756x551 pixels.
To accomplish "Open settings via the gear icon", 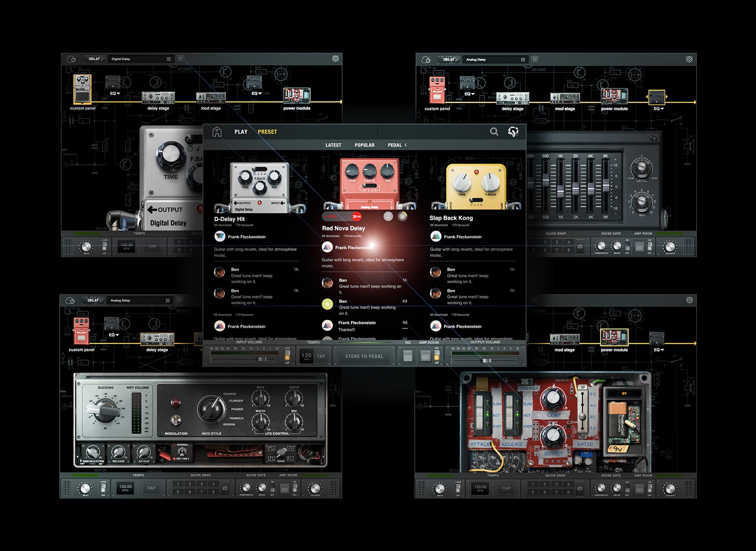I will [x=335, y=59].
